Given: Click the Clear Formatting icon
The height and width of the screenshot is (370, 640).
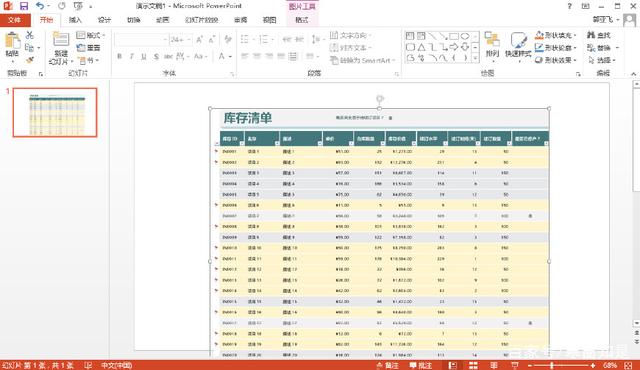Looking at the screenshot, I should click(x=228, y=39).
